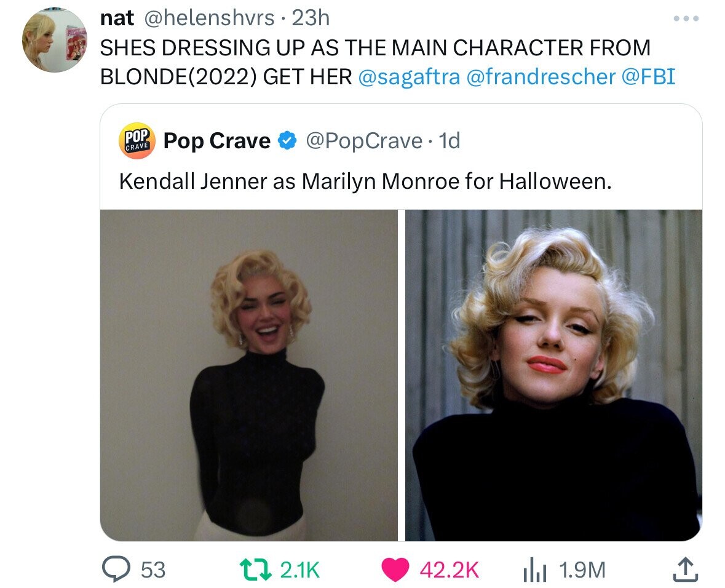Screen dimensions: 725x588
Task: Click the Pop Crave logo avatar
Action: click(x=137, y=141)
